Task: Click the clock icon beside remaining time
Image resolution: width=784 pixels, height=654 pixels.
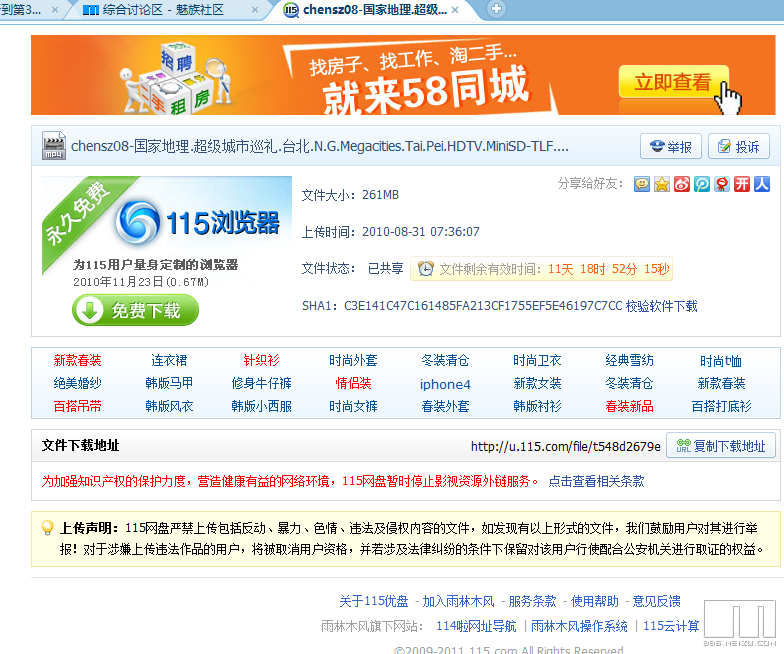Action: click(426, 269)
